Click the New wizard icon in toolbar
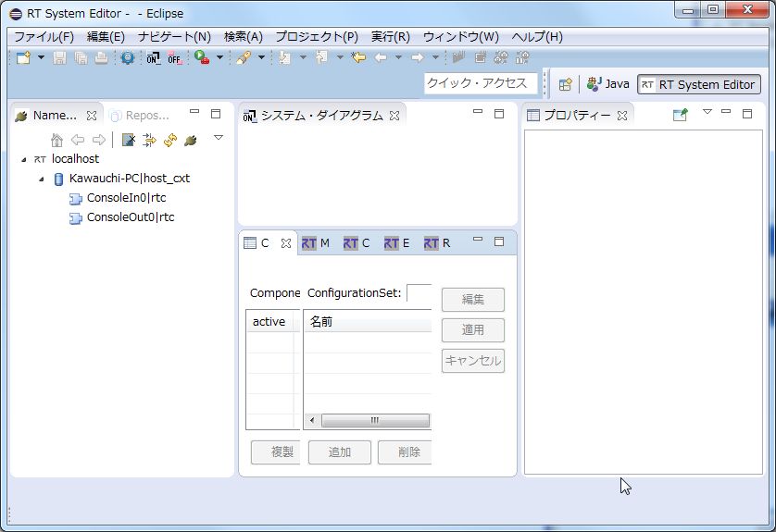The width and height of the screenshot is (776, 532). 23,58
